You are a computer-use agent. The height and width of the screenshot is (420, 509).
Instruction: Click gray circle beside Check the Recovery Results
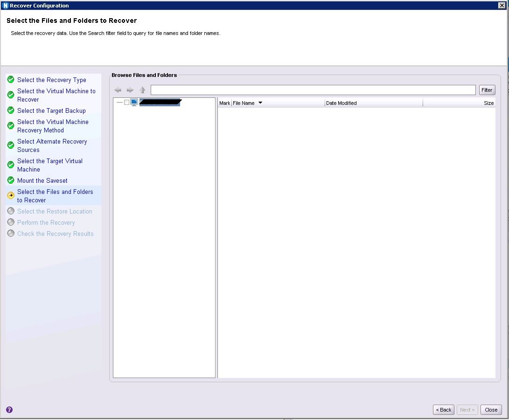point(11,233)
